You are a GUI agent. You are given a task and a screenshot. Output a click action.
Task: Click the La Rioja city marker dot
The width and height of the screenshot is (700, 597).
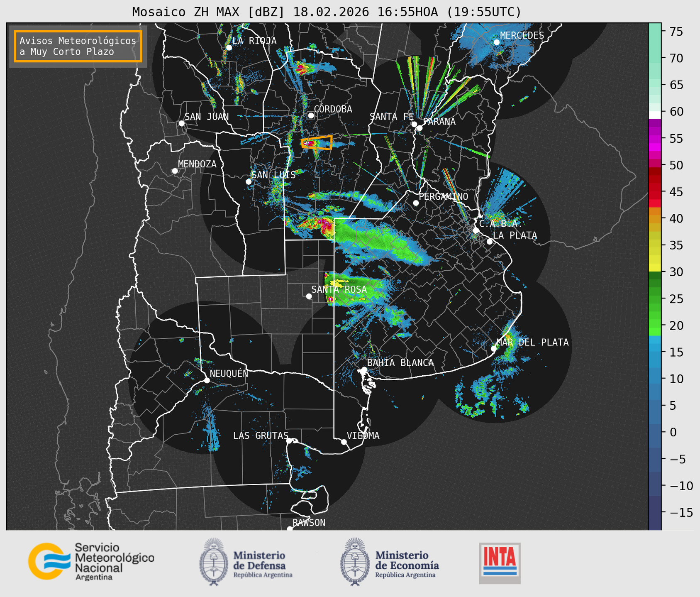(229, 48)
